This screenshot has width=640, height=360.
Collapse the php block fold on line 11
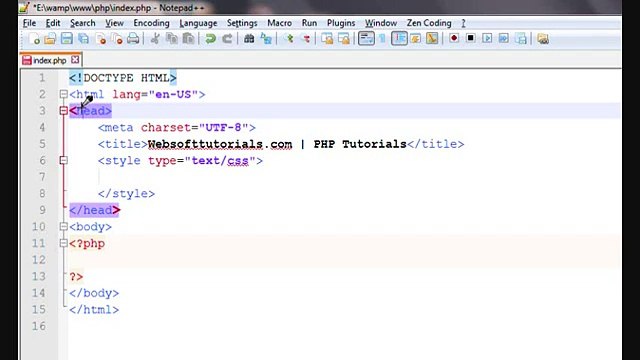[63, 243]
